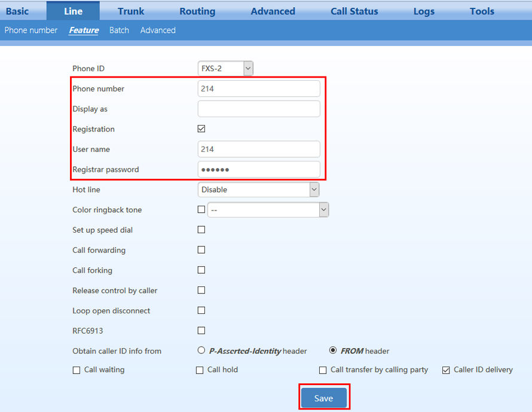Enable the Call waiting checkbox
532x412 pixels.
(x=77, y=370)
